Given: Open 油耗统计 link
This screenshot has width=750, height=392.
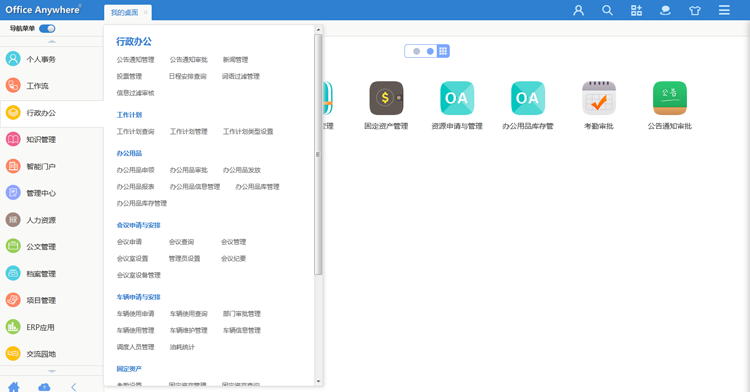Looking at the screenshot, I should coord(182,348).
